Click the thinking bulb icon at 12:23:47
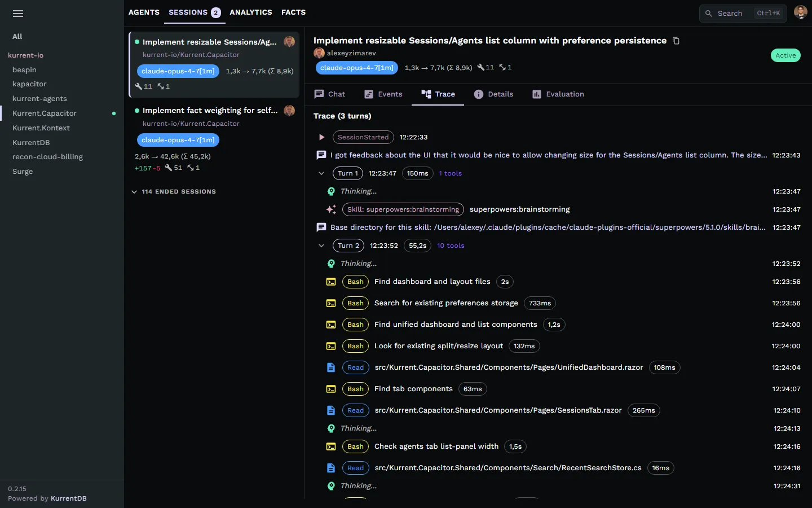This screenshot has height=508, width=812. point(331,191)
